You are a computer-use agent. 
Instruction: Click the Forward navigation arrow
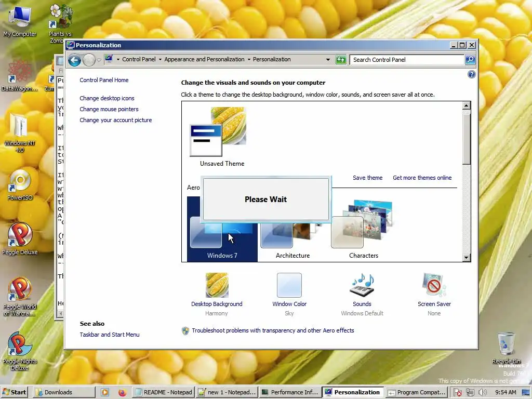pyautogui.click(x=89, y=60)
